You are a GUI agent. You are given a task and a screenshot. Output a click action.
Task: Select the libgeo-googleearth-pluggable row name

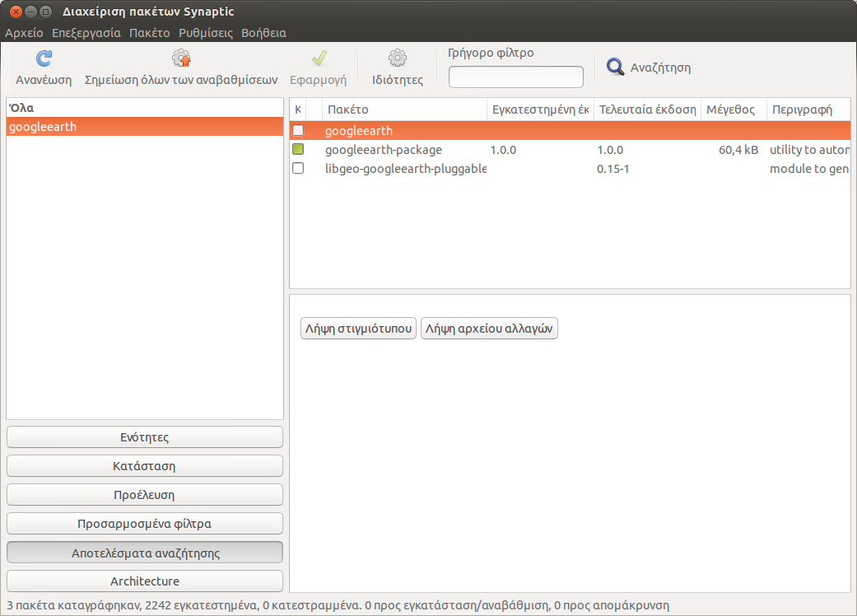click(x=406, y=169)
